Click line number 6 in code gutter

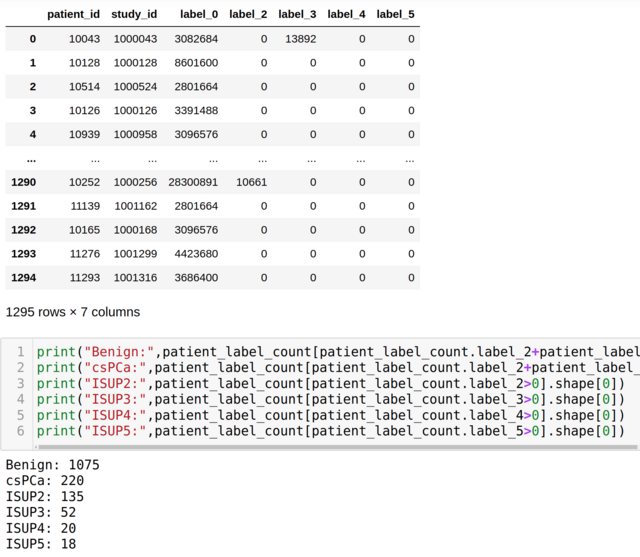21,431
